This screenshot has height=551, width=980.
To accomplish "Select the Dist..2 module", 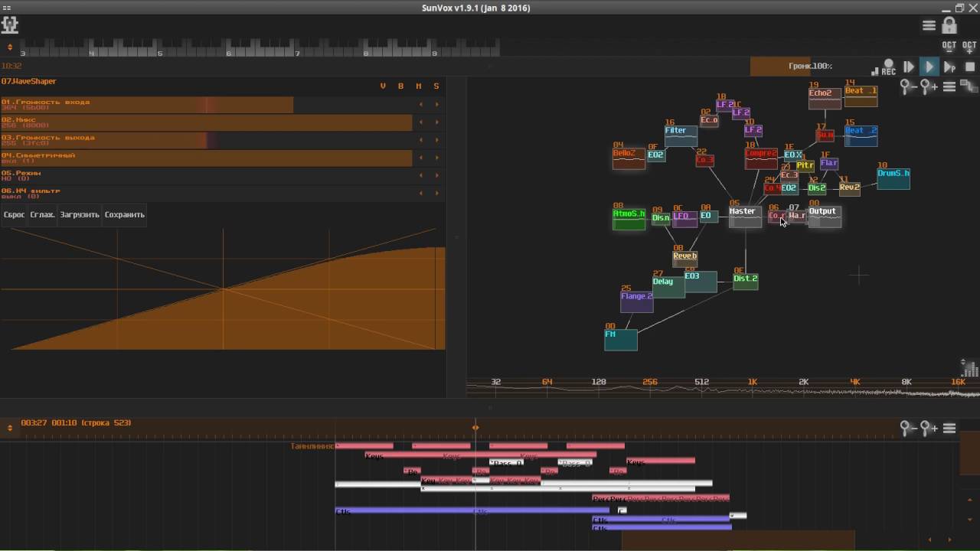I will click(745, 282).
